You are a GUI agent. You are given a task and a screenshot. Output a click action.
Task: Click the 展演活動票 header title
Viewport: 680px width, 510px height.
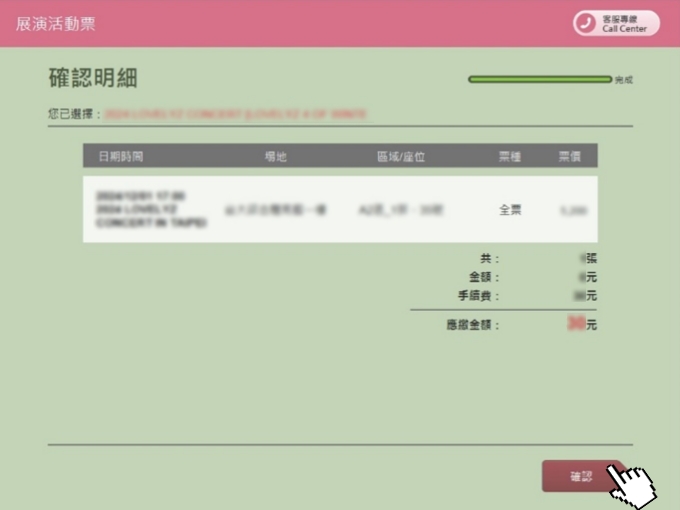56,24
